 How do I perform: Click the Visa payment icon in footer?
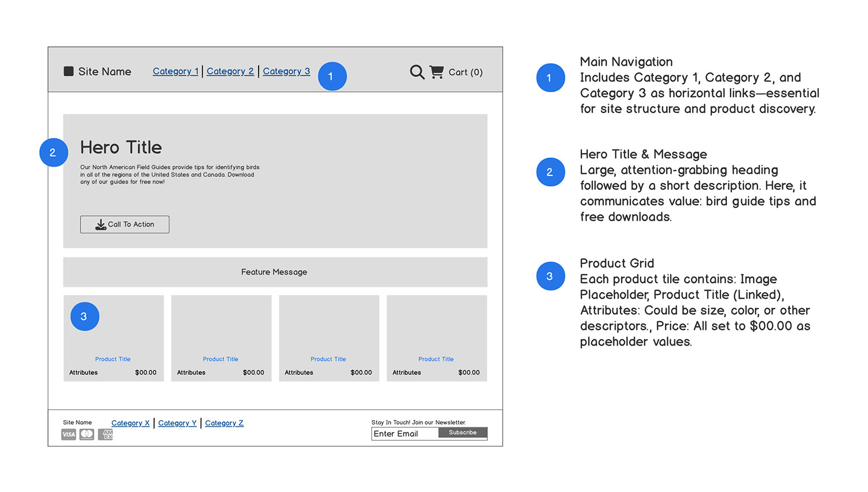pos(68,434)
